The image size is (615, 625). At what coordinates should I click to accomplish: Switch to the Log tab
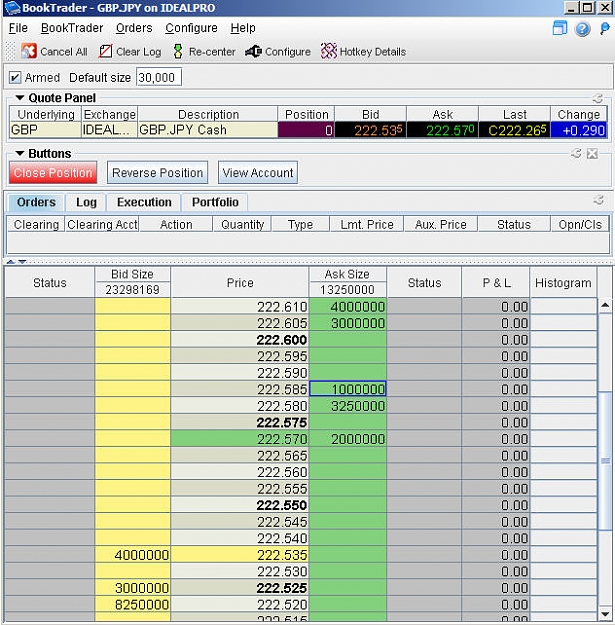[x=86, y=202]
